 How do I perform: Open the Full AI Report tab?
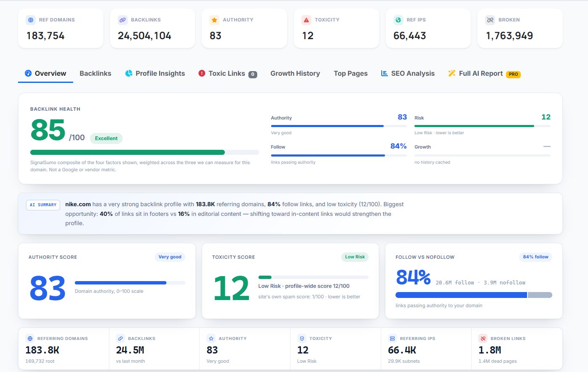click(484, 74)
